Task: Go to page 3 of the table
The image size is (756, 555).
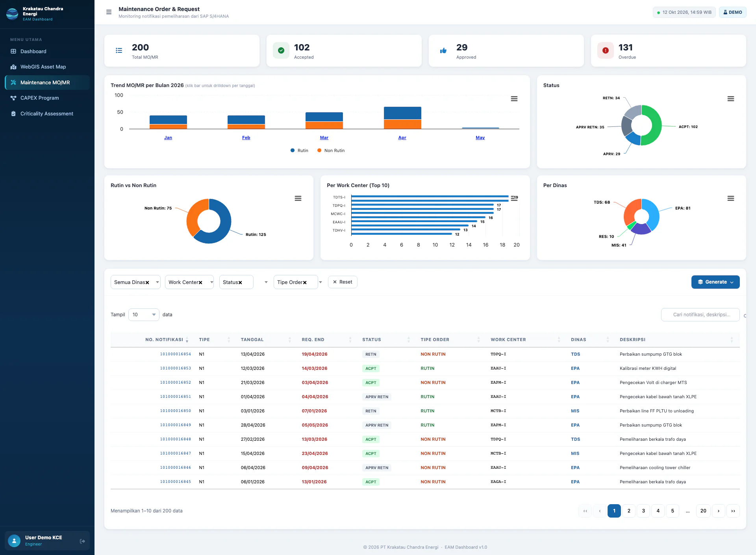Action: point(643,511)
